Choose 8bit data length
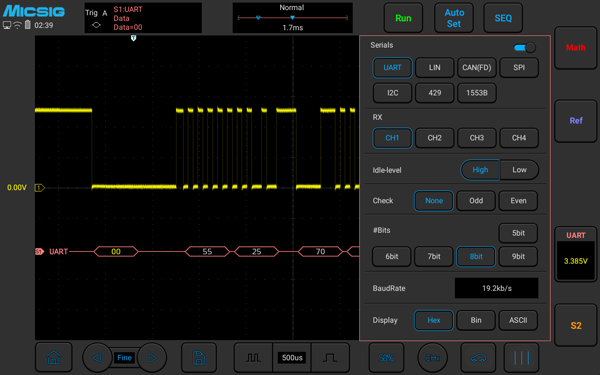This screenshot has height=375, width=600. pyautogui.click(x=476, y=256)
